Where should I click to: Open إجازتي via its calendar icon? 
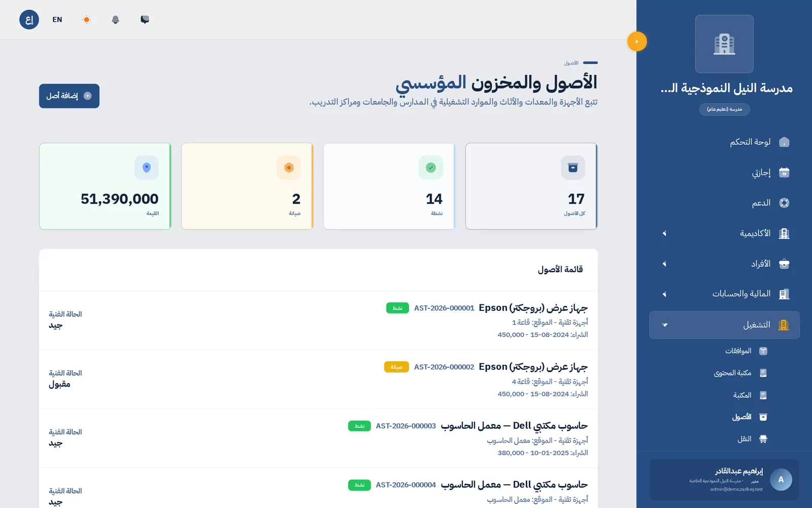click(784, 173)
